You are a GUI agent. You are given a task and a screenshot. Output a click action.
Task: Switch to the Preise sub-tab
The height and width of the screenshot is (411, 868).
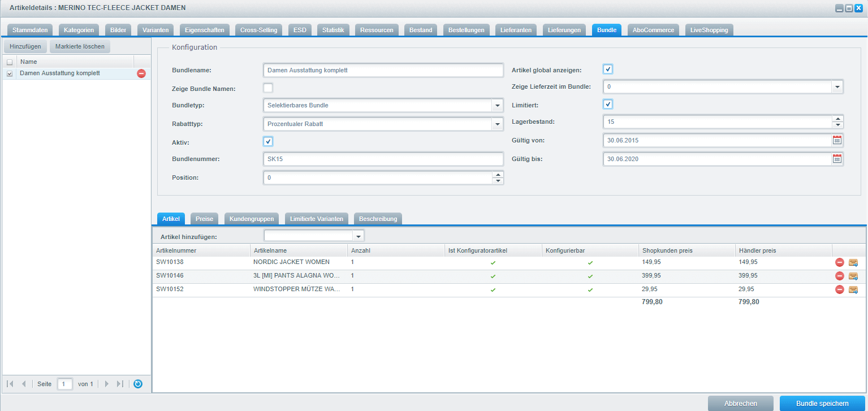pos(204,219)
